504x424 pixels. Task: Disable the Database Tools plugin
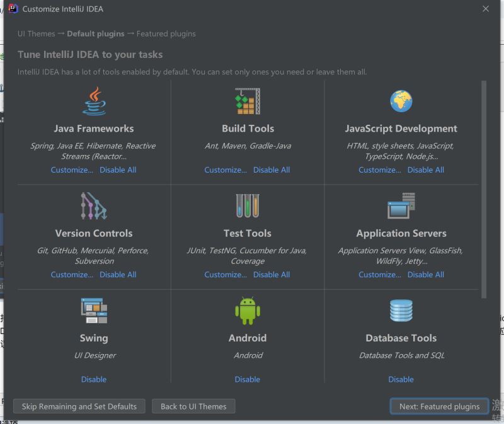[x=401, y=379]
